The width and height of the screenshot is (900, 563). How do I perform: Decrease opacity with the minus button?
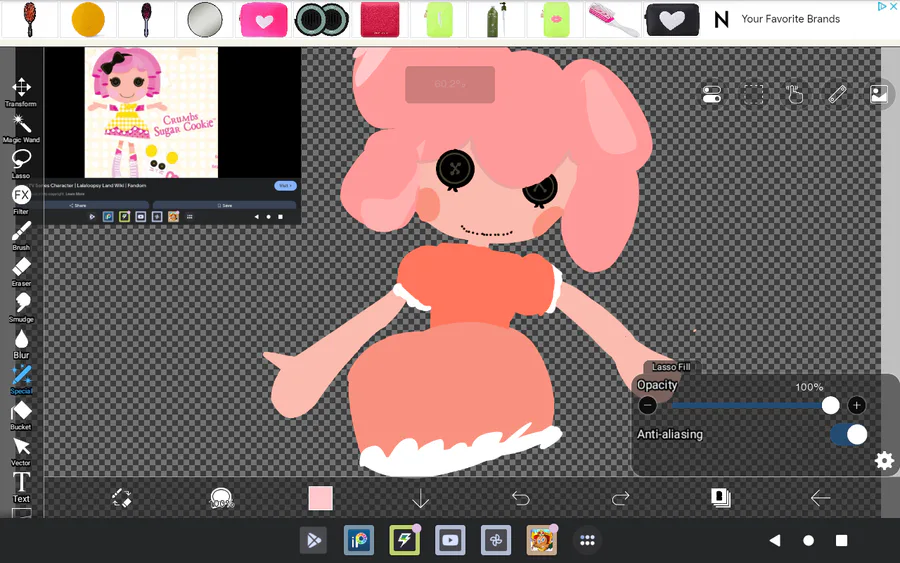coord(647,405)
